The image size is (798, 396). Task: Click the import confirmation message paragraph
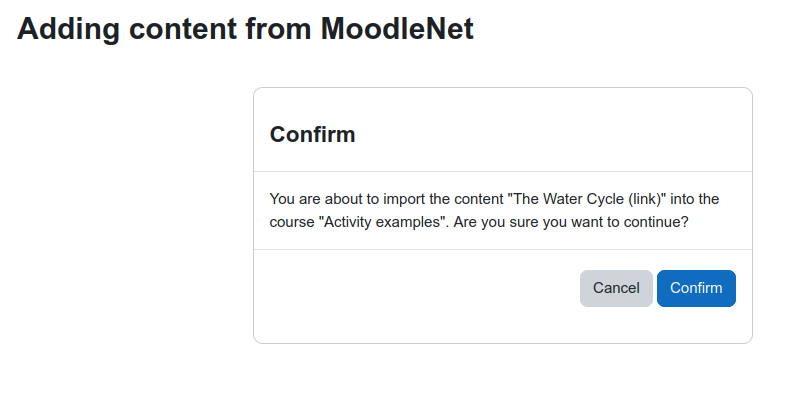pyautogui.click(x=494, y=210)
